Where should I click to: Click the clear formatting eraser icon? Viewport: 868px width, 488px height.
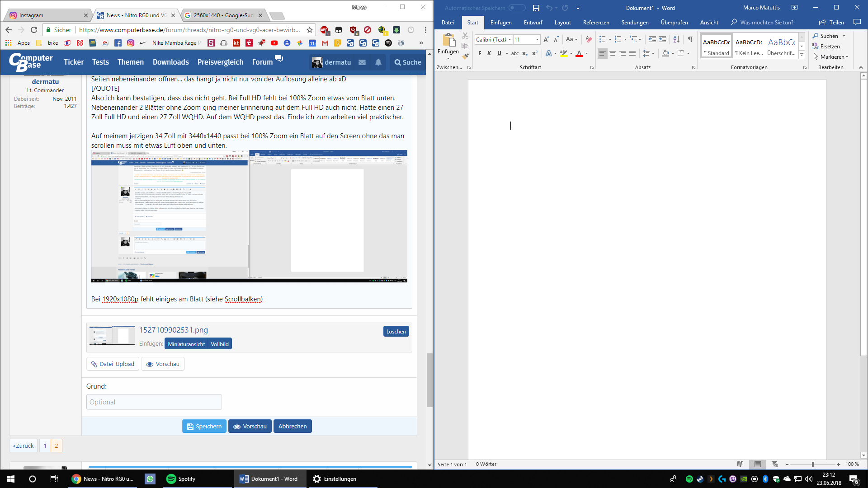click(588, 39)
